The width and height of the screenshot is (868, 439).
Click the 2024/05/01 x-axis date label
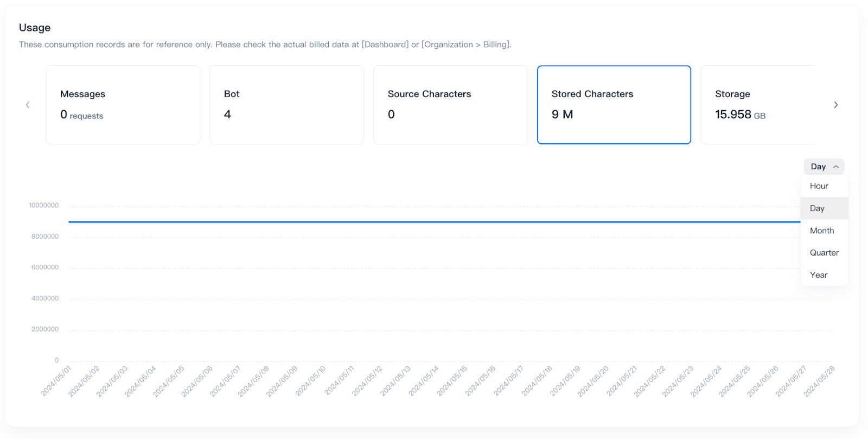[56, 381]
